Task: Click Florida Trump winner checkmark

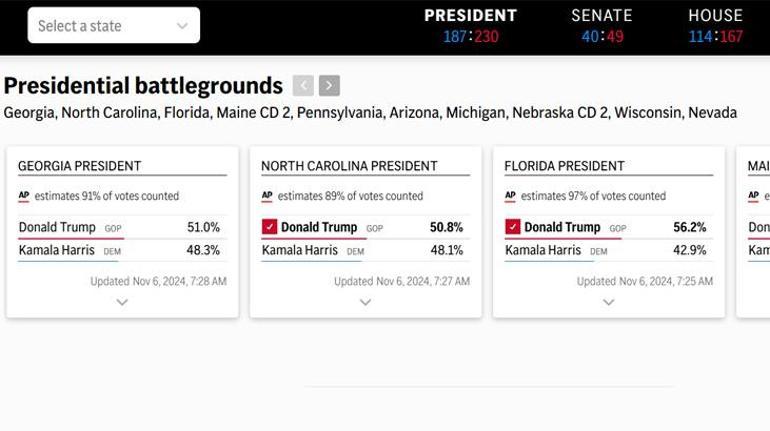Action: 512,227
